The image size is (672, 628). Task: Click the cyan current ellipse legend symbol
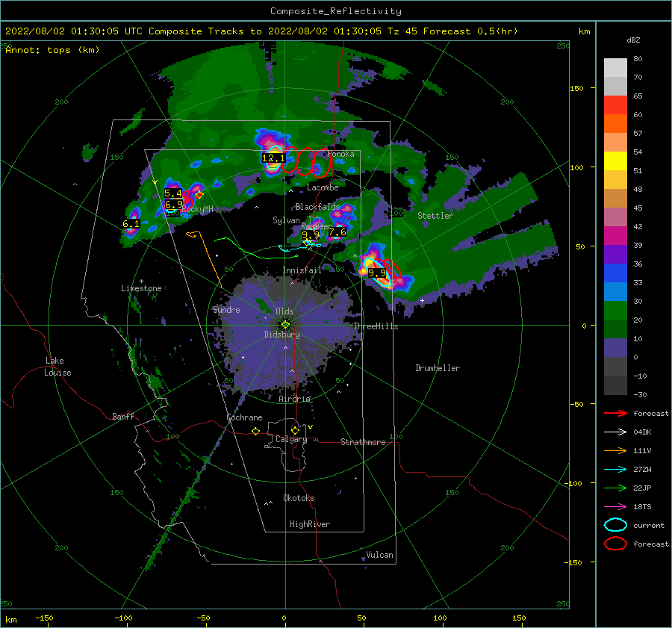[x=615, y=525]
